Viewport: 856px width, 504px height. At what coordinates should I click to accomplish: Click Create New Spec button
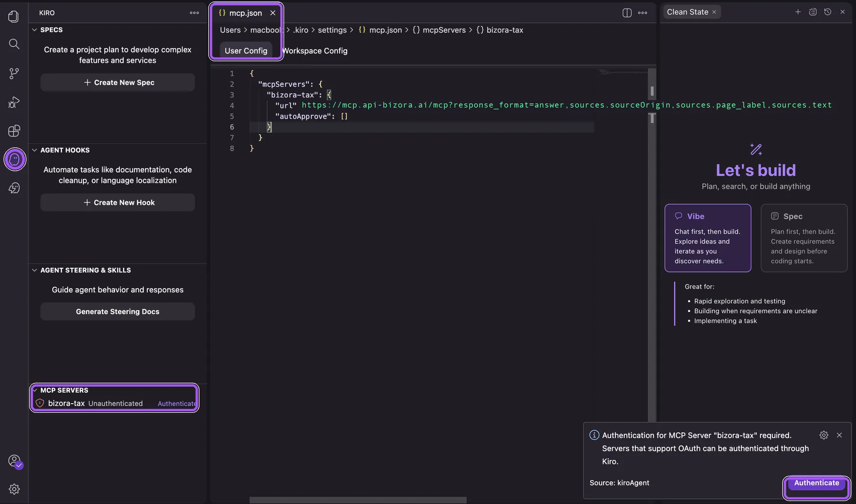pyautogui.click(x=117, y=82)
